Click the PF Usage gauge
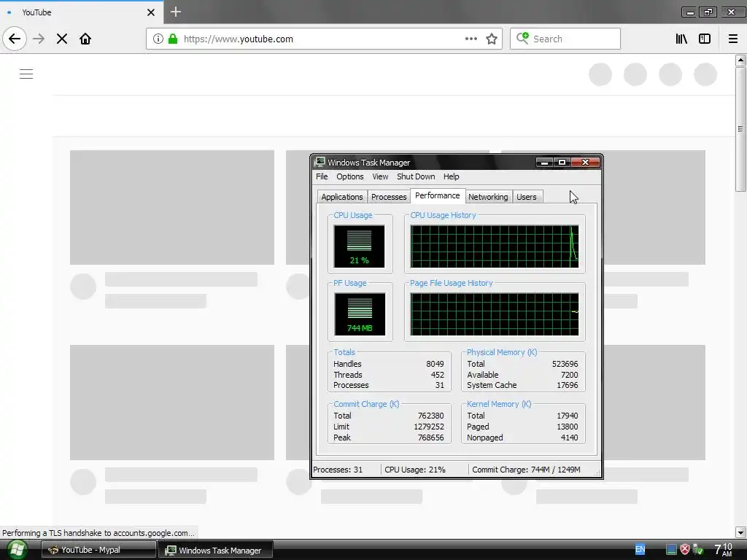The height and width of the screenshot is (560, 747). 360,314
